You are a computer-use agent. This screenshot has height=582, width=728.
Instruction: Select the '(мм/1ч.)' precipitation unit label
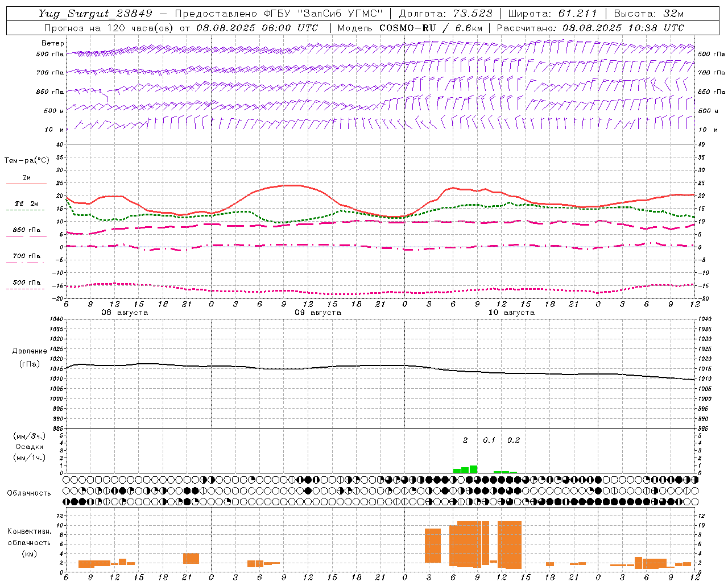[30, 458]
